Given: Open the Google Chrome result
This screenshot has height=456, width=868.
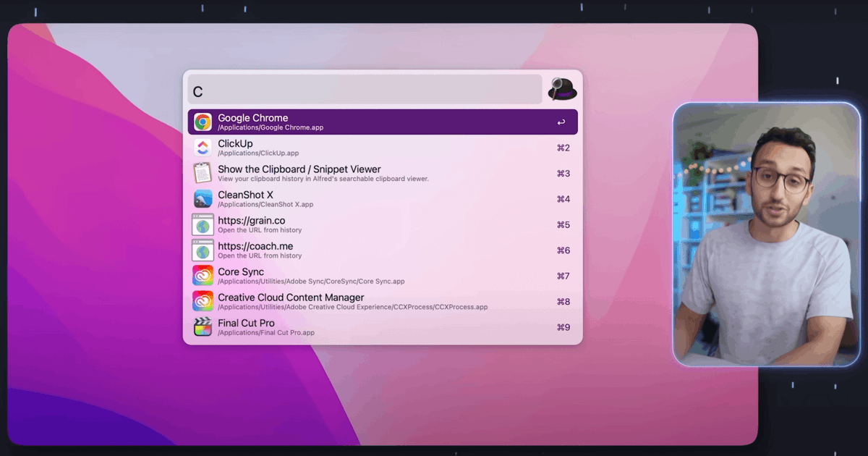Looking at the screenshot, I should (x=383, y=122).
